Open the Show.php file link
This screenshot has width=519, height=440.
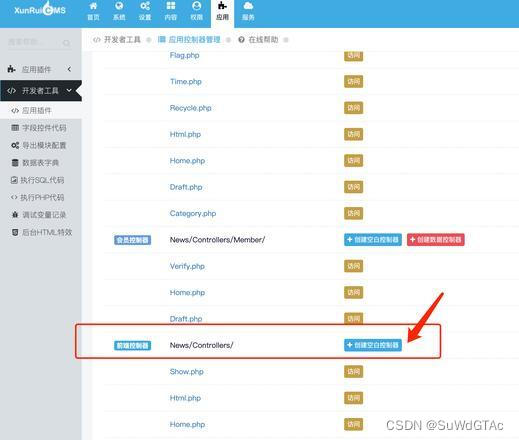tap(186, 372)
